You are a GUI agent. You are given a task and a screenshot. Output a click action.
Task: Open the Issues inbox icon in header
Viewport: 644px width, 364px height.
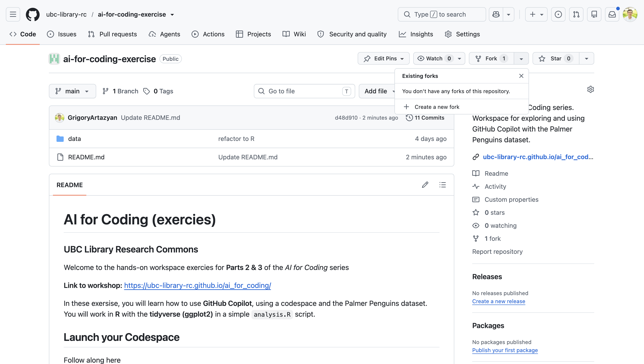coord(558,14)
